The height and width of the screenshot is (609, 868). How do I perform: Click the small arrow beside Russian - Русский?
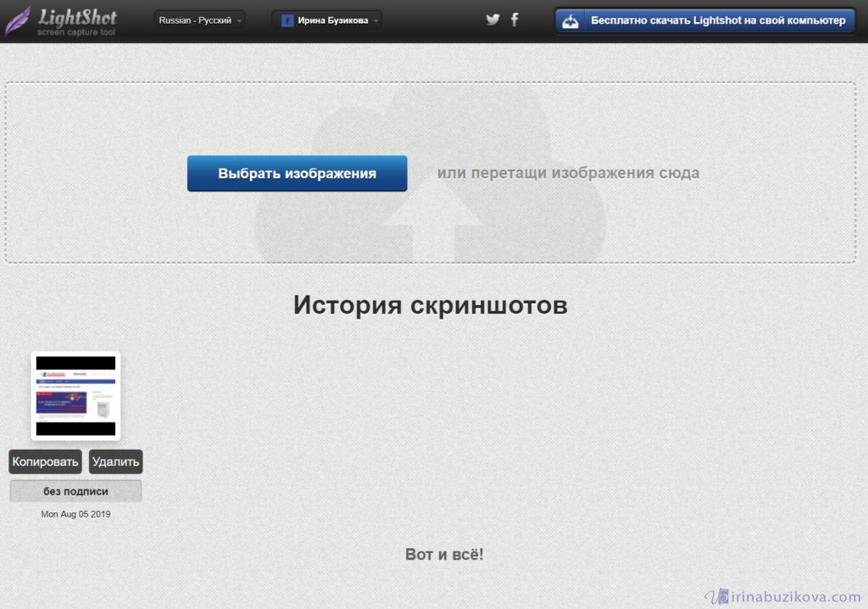click(240, 21)
